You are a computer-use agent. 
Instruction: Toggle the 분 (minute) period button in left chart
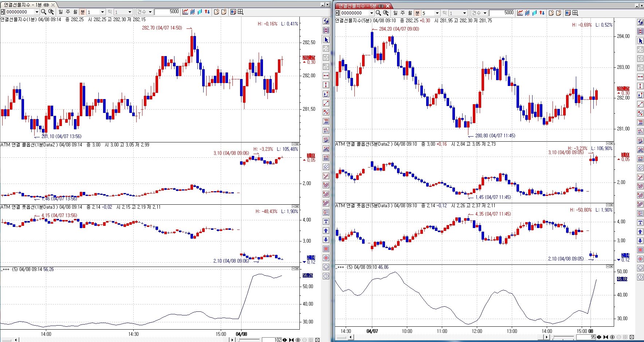pos(83,12)
